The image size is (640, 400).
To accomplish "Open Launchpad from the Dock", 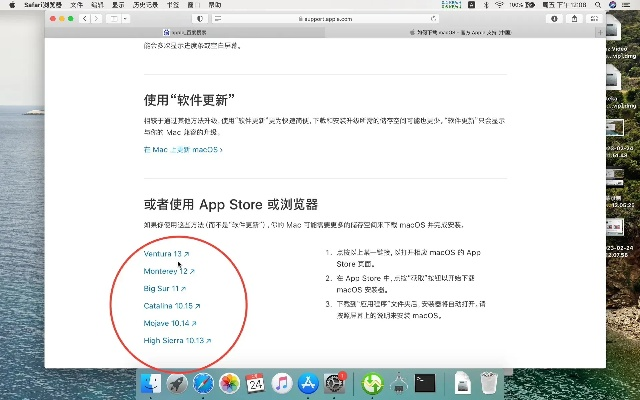I will click(x=177, y=383).
